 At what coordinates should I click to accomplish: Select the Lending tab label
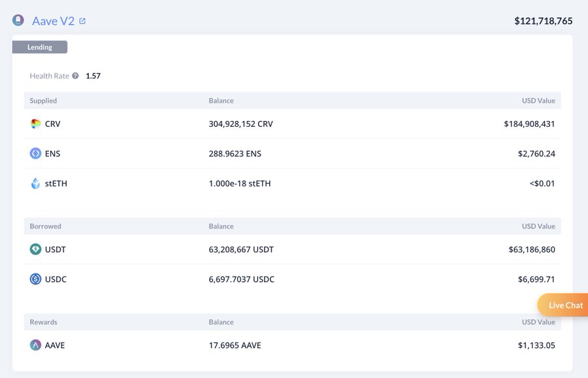(x=40, y=47)
